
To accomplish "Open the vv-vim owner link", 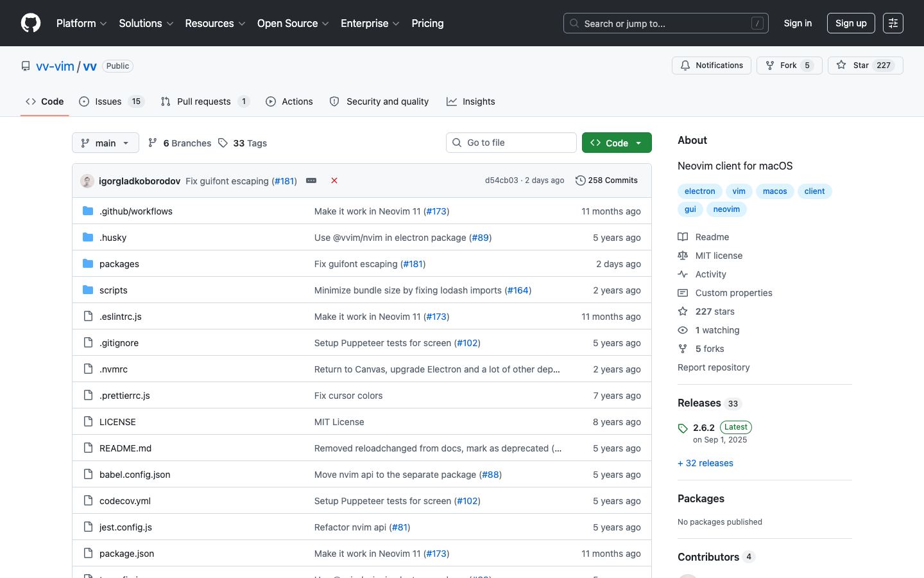I will pos(55,66).
